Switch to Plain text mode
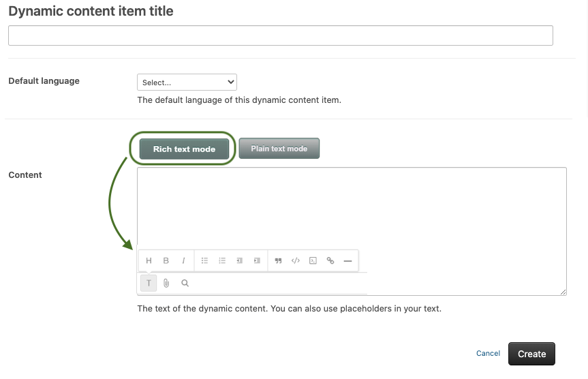This screenshot has width=588, height=379. (x=279, y=149)
